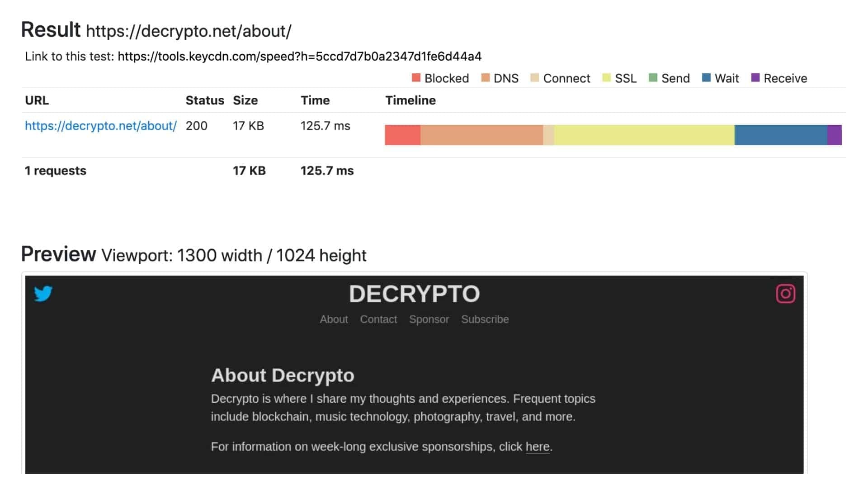Click the purple Receive legend square

pos(755,78)
